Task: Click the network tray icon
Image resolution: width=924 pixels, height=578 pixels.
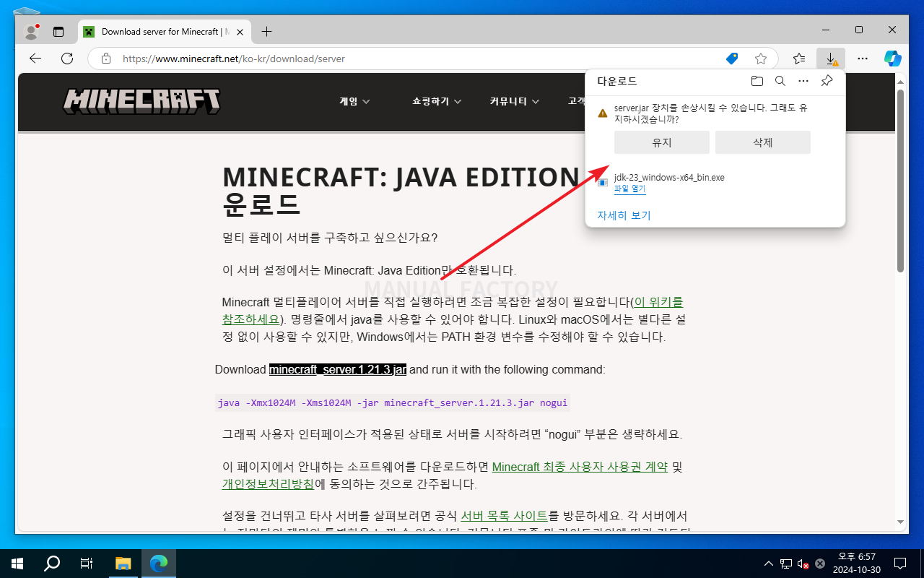Action: pos(785,564)
